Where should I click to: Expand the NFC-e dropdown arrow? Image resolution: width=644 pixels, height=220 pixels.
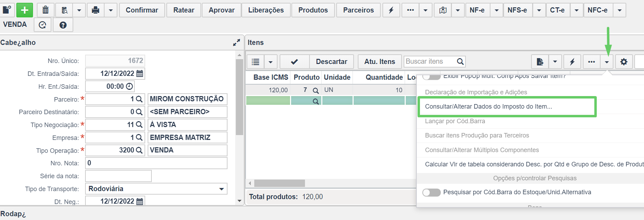click(x=620, y=10)
